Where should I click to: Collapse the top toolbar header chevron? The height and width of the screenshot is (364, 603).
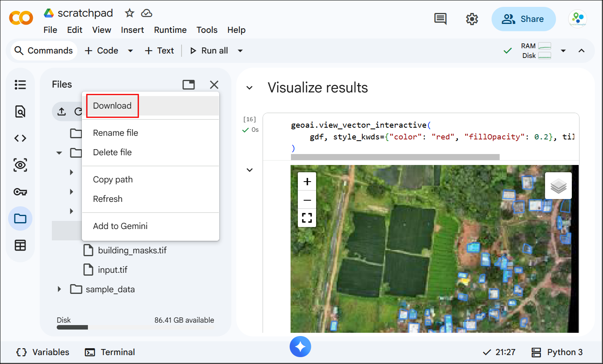[582, 51]
